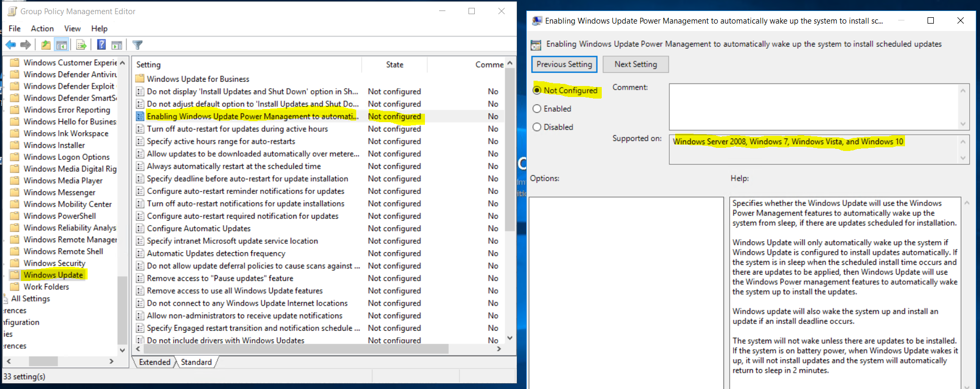Click folder icon beside Windows Security

click(15, 263)
